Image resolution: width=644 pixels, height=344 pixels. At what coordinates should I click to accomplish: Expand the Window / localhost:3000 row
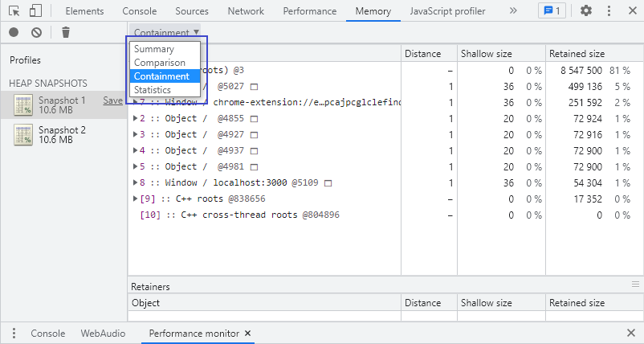[x=135, y=182]
